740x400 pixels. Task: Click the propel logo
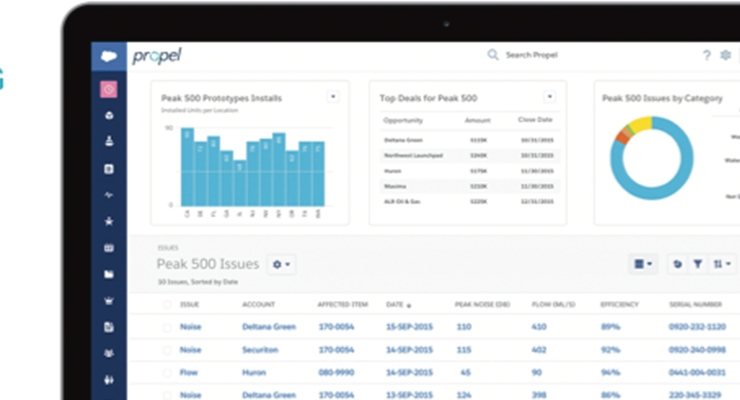157,56
